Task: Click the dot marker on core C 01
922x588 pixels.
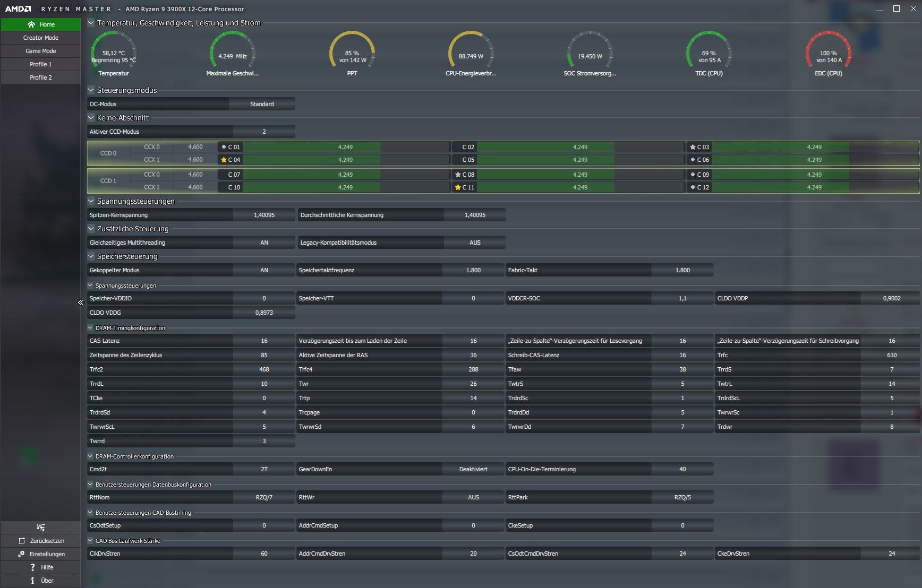Action: [224, 147]
